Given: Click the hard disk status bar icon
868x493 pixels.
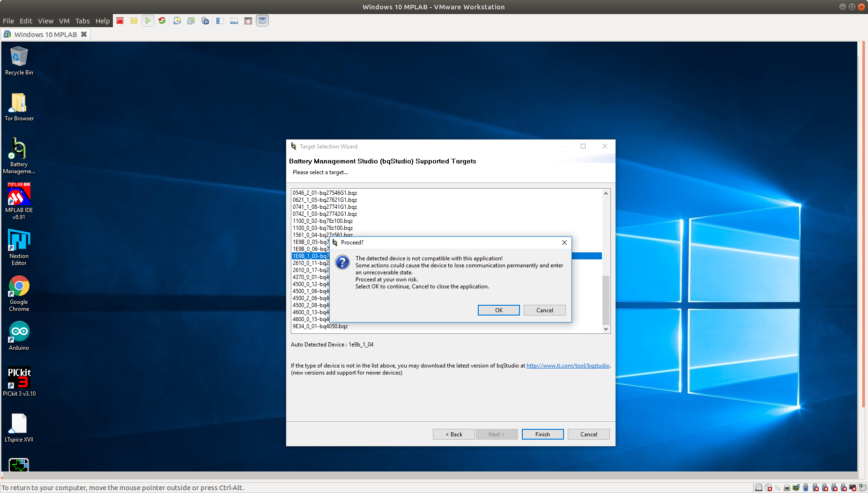Looking at the screenshot, I should point(759,488).
